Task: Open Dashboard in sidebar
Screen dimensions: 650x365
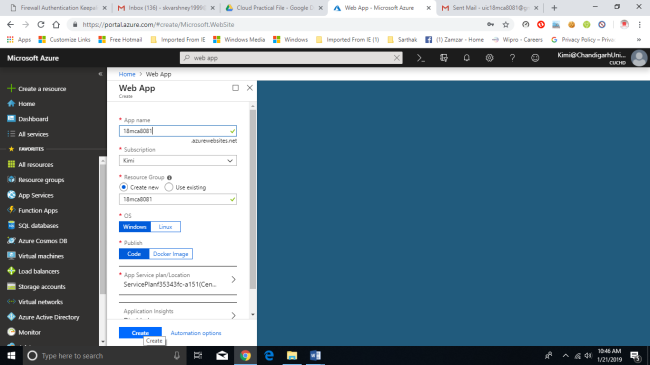Action: click(x=33, y=119)
